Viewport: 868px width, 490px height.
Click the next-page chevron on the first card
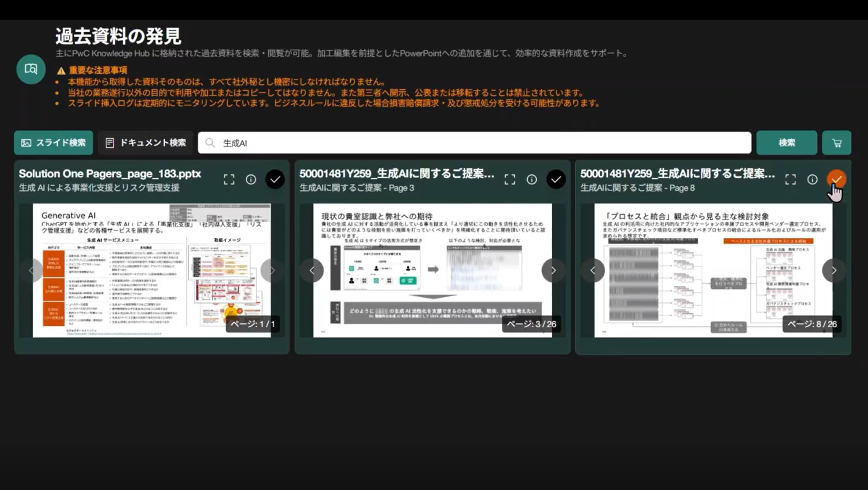271,270
